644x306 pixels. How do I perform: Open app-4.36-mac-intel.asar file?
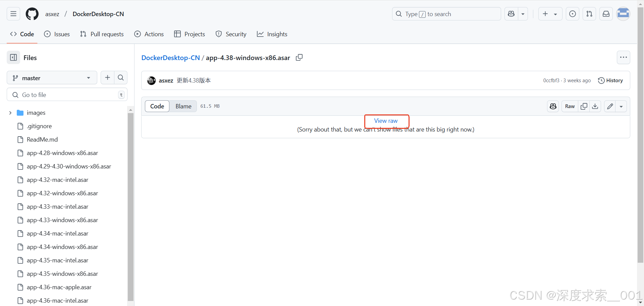57,301
